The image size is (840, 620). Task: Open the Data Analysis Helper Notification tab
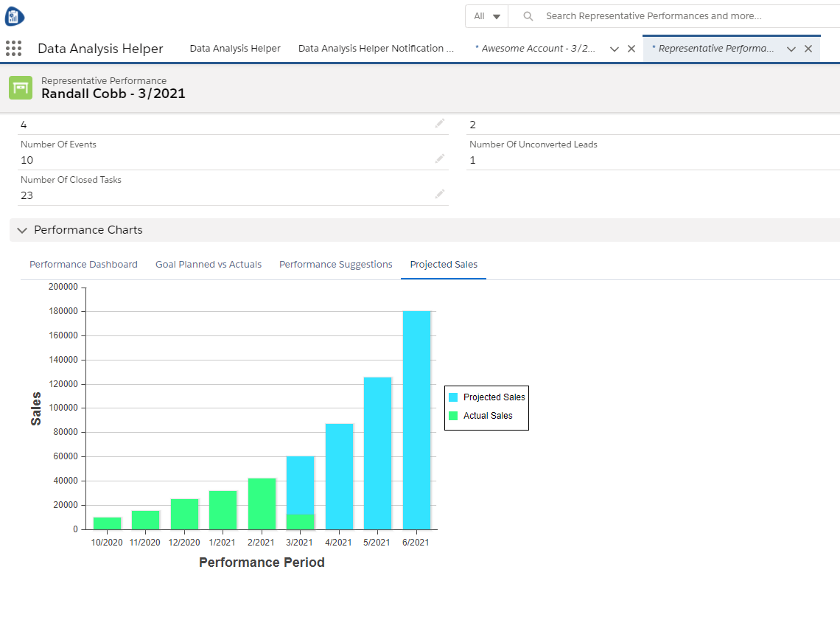(x=376, y=49)
